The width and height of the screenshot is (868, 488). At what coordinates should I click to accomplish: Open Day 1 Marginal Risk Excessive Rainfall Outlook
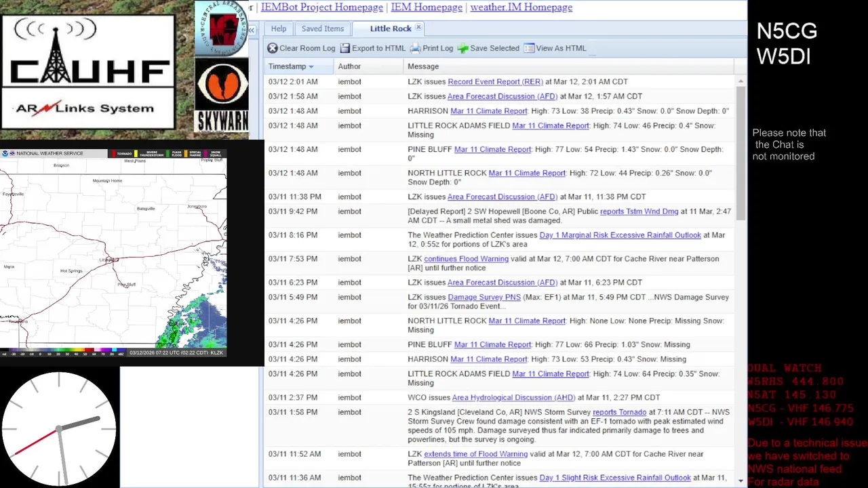coord(620,235)
